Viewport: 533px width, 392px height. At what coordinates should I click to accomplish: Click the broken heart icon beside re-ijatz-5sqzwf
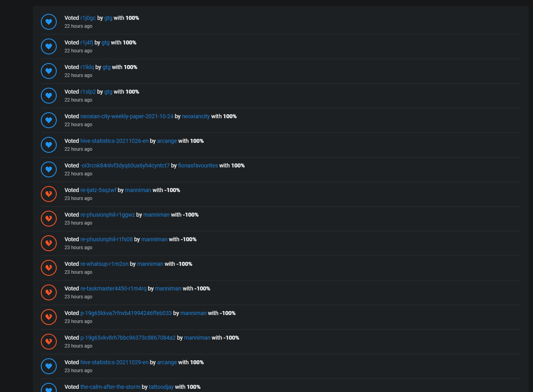(x=49, y=194)
